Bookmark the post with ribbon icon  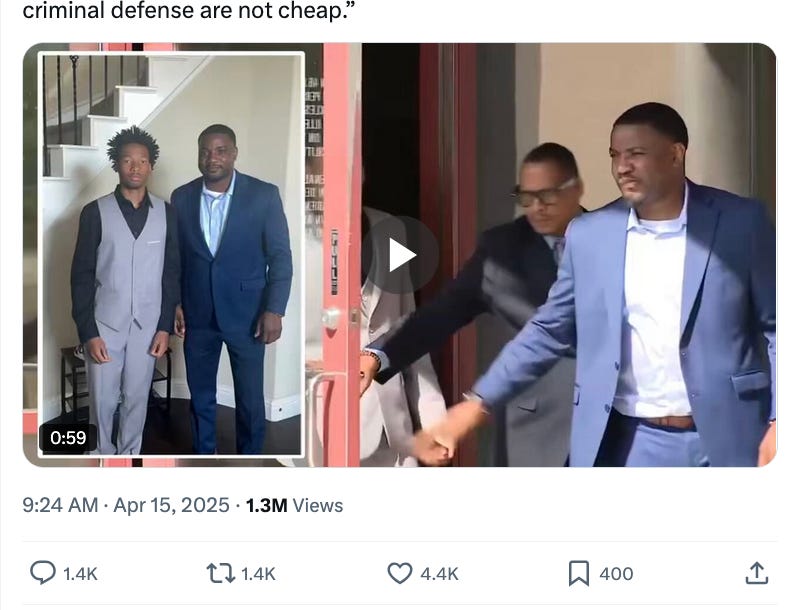coord(579,573)
